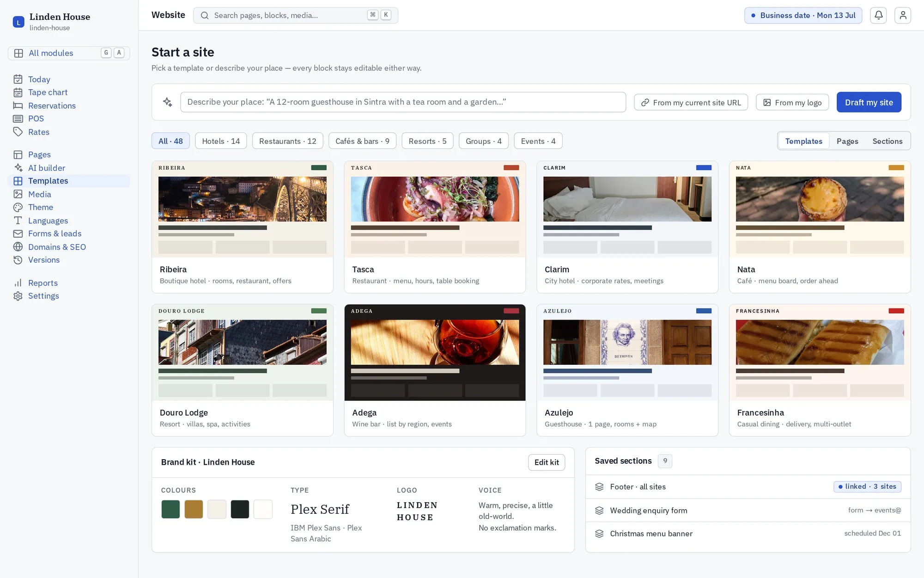The image size is (924, 578).
Task: Click From my logo button
Action: (x=792, y=102)
